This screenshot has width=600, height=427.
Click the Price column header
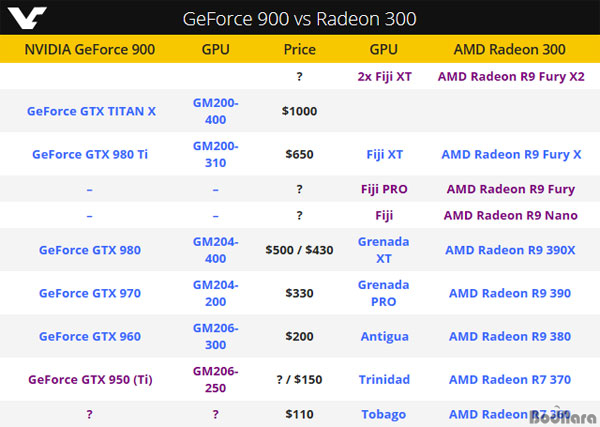(x=300, y=50)
